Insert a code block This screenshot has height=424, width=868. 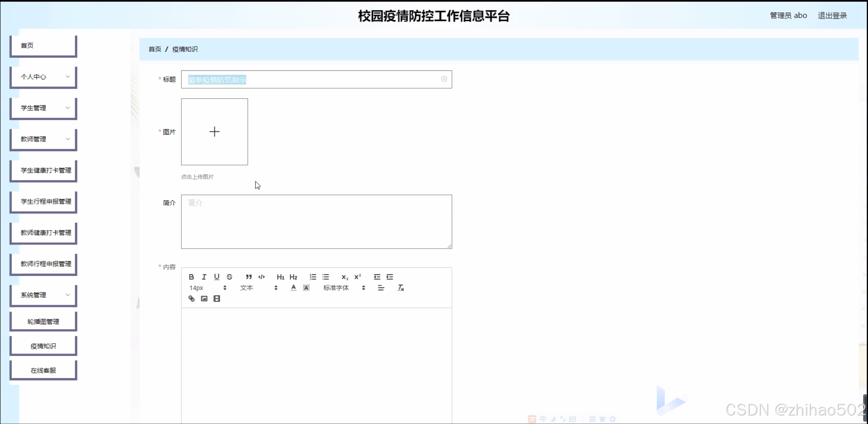[x=262, y=277]
